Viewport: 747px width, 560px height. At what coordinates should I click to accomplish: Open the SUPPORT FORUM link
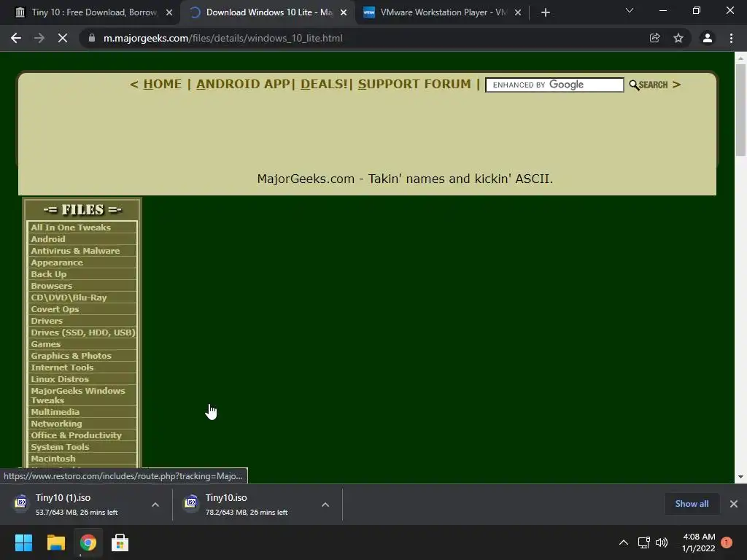point(414,85)
